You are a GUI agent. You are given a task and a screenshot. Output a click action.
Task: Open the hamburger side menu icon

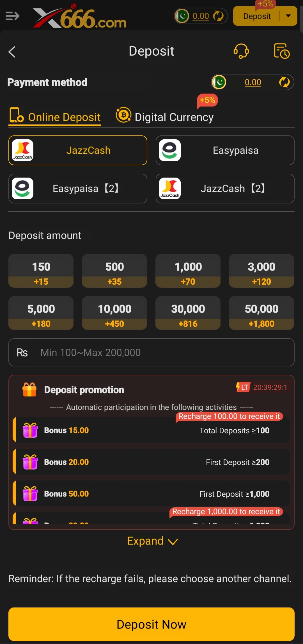(x=12, y=16)
